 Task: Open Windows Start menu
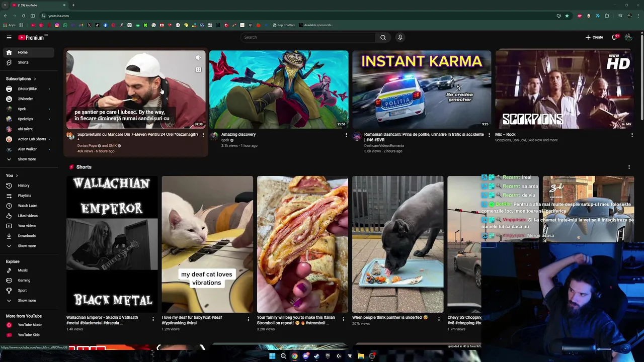pyautogui.click(x=272, y=356)
